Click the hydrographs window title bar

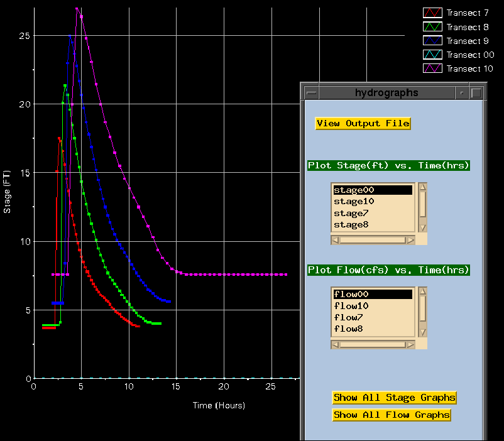point(386,93)
